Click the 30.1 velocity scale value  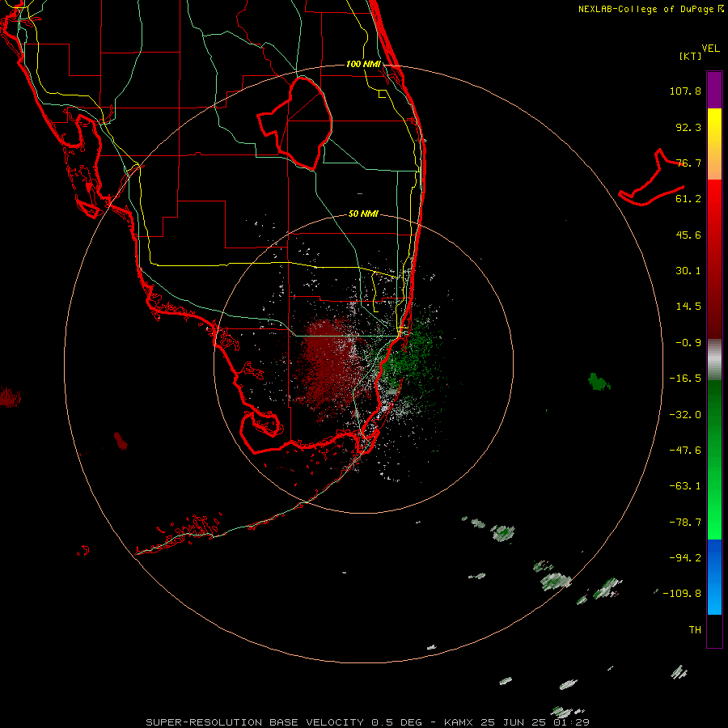[x=688, y=271]
